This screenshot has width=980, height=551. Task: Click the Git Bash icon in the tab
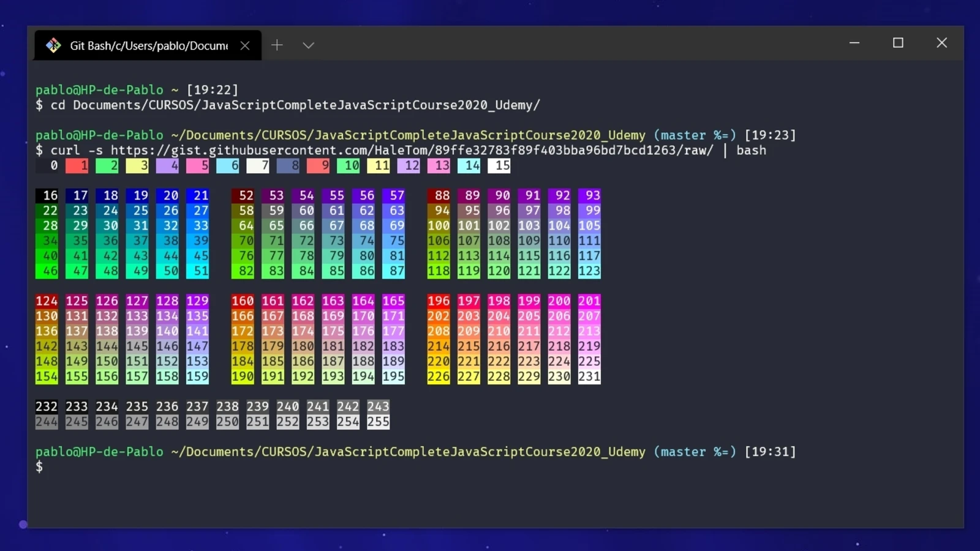pos(53,45)
